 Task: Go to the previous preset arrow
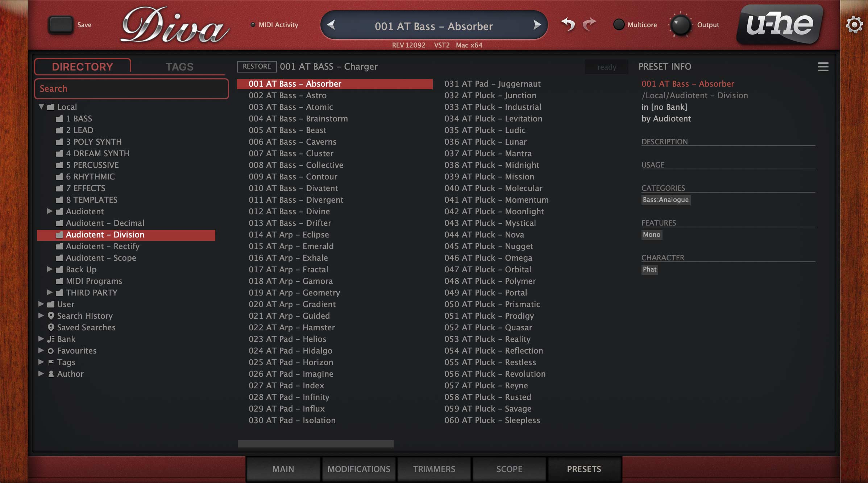331,25
